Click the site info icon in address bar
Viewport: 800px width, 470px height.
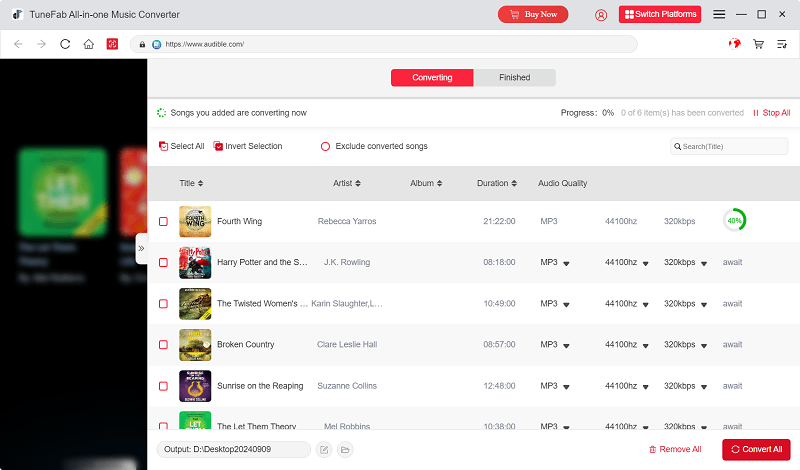click(x=157, y=44)
